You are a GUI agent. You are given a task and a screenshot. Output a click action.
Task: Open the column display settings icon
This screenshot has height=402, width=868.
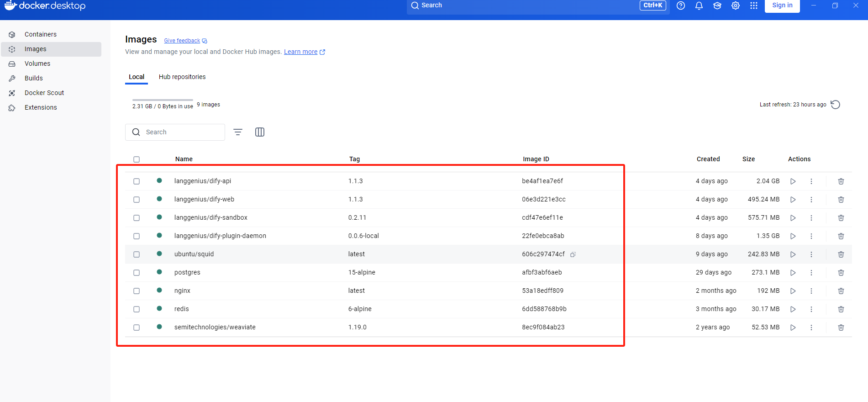pyautogui.click(x=260, y=132)
